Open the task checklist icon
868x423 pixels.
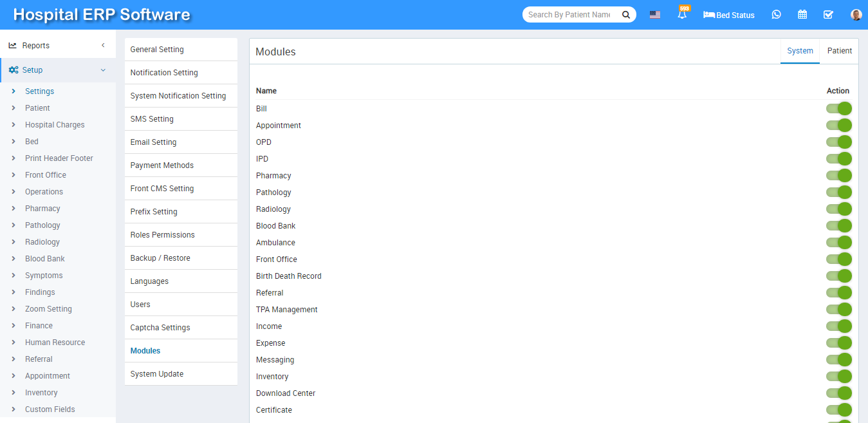(828, 15)
